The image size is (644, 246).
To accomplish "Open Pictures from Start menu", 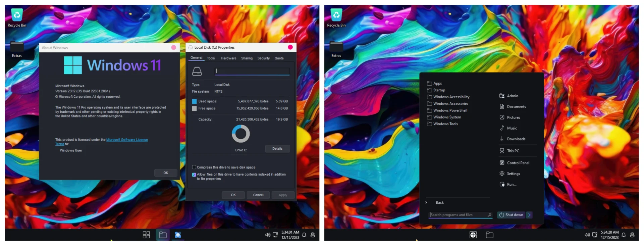I will (x=510, y=117).
